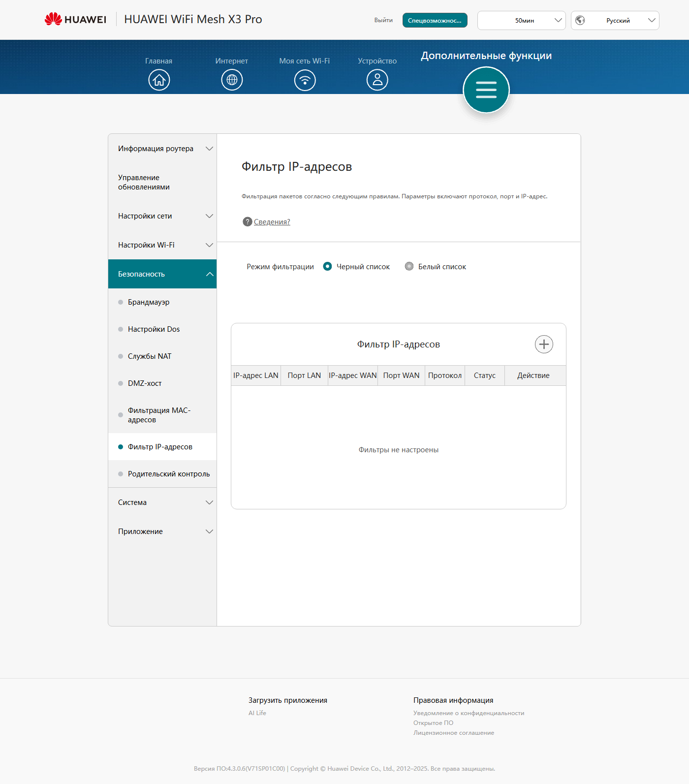Image resolution: width=689 pixels, height=784 pixels.
Task: Open Настройки Dos page
Action: coord(162,329)
